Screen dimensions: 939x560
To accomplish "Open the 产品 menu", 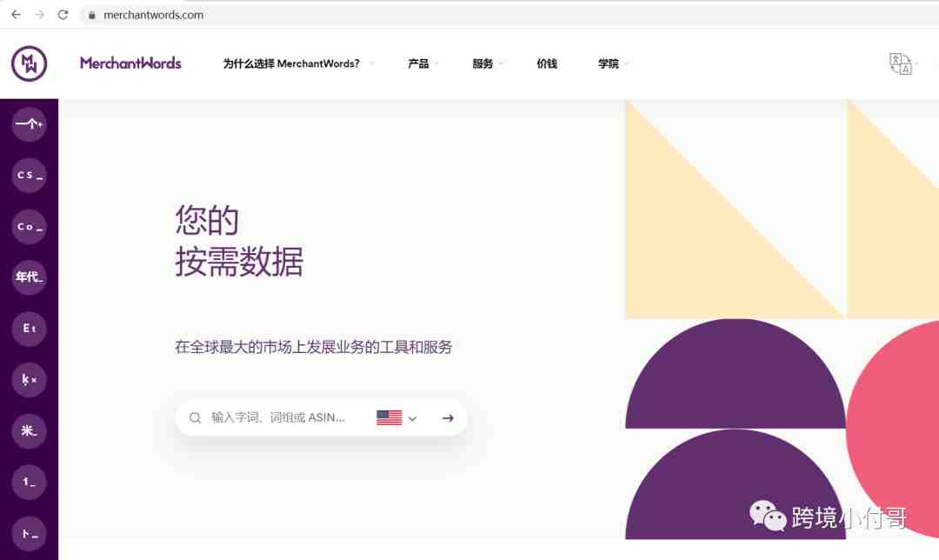I will [x=418, y=63].
